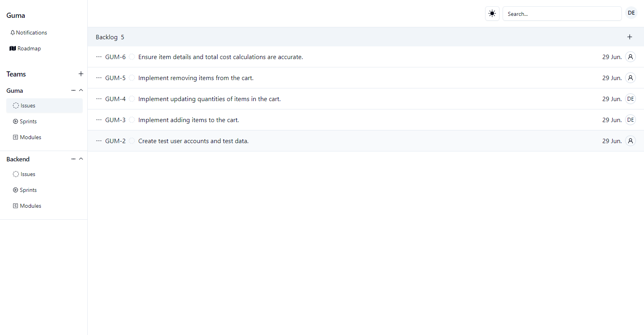The height and width of the screenshot is (335, 644).
Task: Open the Backend team three-dot options menu
Action: [73, 159]
